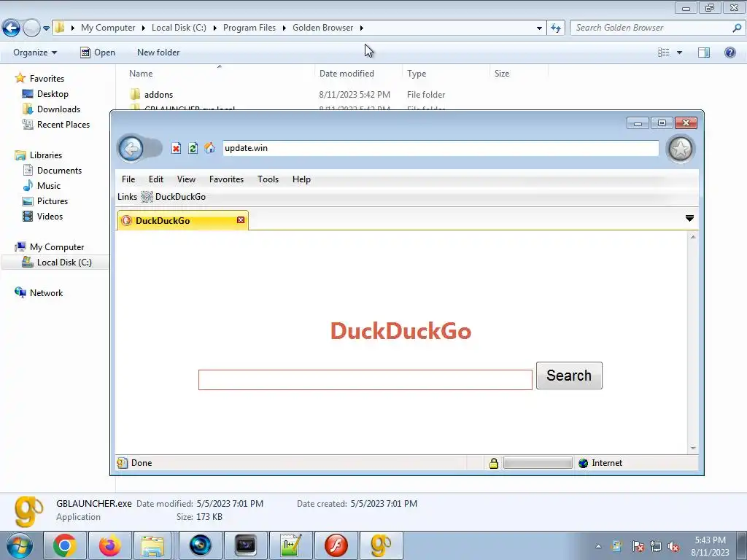Open the browser Help menu
The image size is (747, 560).
(301, 179)
